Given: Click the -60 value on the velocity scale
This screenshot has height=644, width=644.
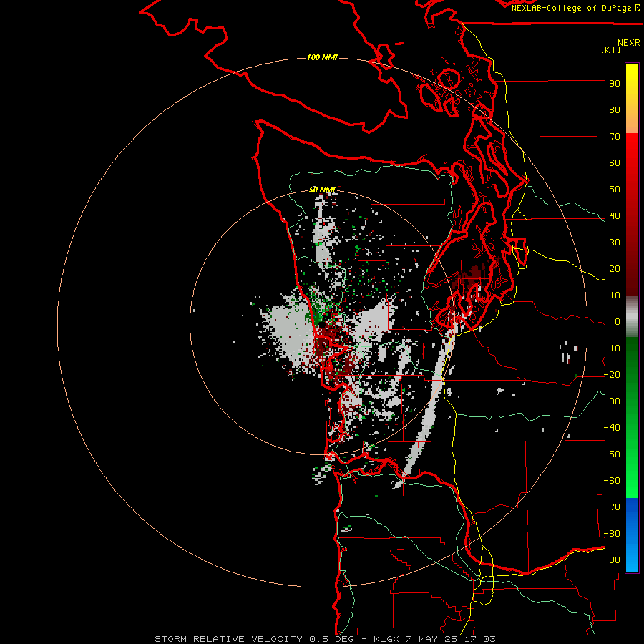Looking at the screenshot, I should click(612, 481).
